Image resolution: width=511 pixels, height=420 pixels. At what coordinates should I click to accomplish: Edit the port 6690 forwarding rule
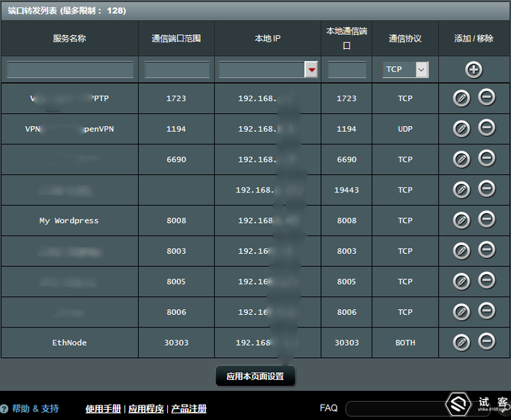pyautogui.click(x=461, y=159)
